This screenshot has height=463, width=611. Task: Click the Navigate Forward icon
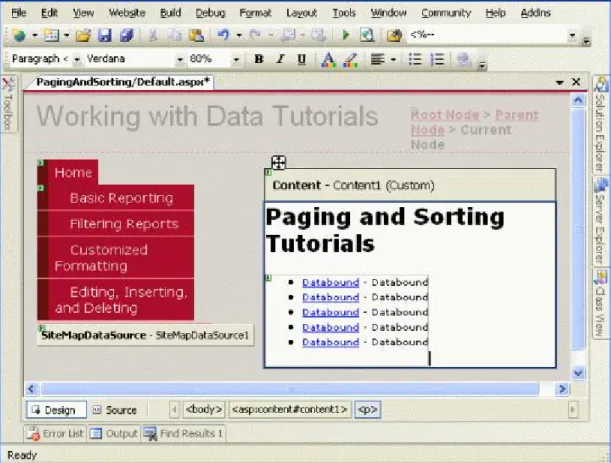click(318, 35)
